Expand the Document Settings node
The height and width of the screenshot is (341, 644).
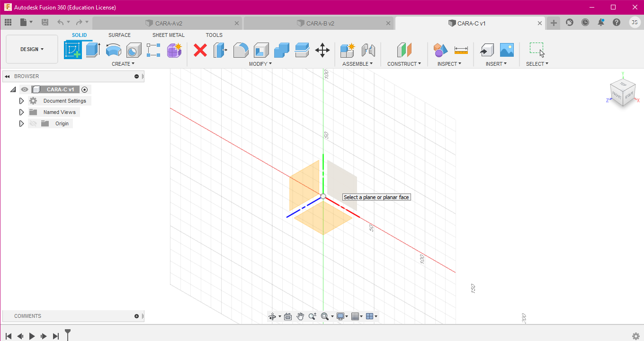click(x=21, y=101)
